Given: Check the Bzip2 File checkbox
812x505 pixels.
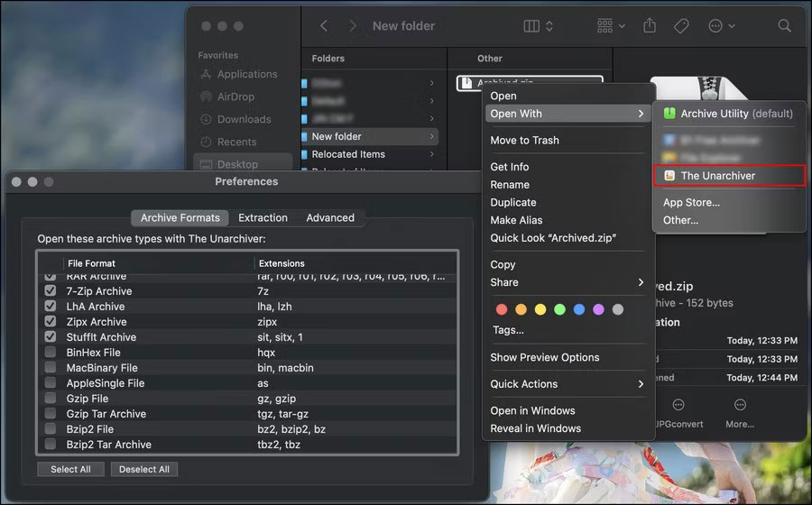Looking at the screenshot, I should [x=51, y=428].
